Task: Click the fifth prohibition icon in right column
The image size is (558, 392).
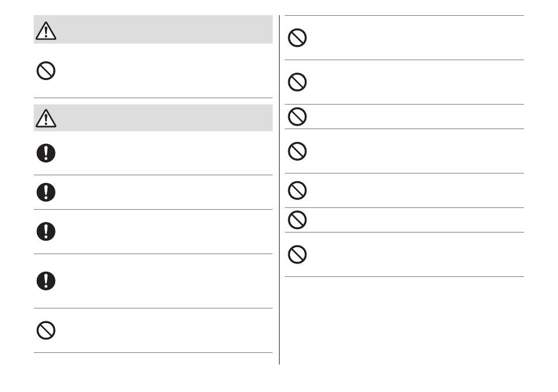Action: click(297, 190)
